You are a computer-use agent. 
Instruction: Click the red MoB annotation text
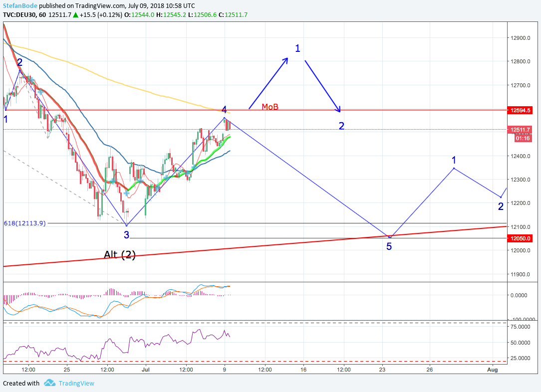270,107
